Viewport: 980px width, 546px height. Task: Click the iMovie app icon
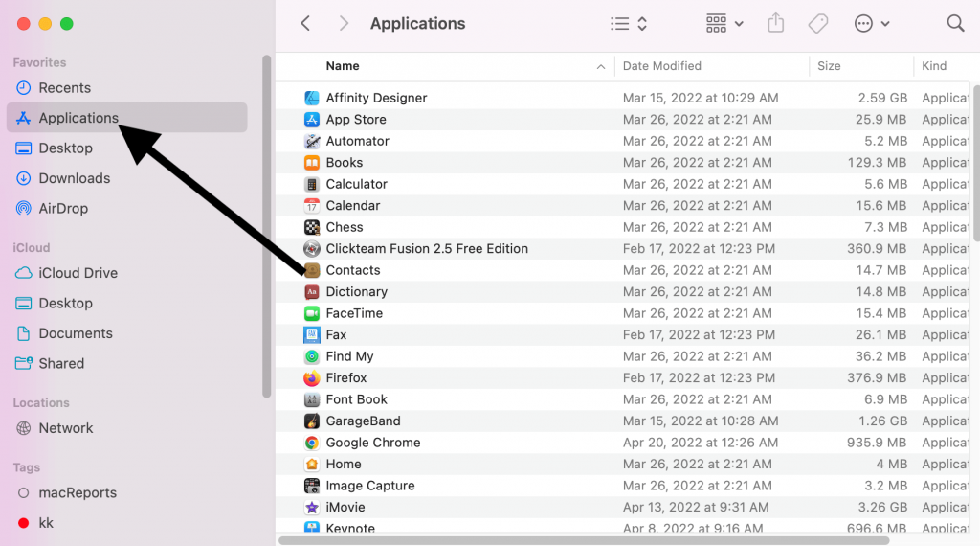point(312,508)
